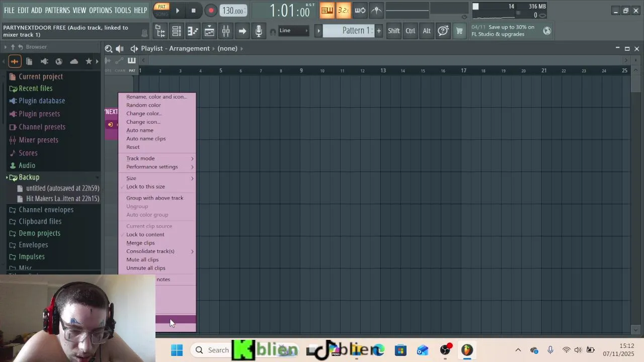This screenshot has height=362, width=644.
Task: Expand the Size submenu
Action: tap(156, 178)
